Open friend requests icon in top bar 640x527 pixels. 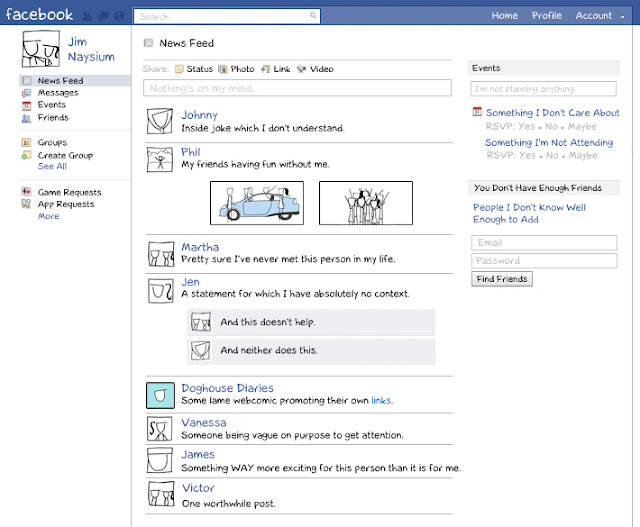87,16
